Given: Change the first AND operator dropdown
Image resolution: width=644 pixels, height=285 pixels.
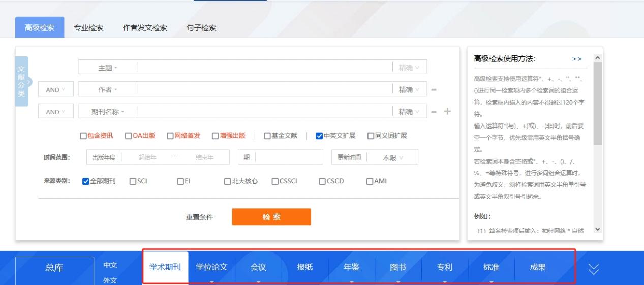Looking at the screenshot, I should (56, 90).
